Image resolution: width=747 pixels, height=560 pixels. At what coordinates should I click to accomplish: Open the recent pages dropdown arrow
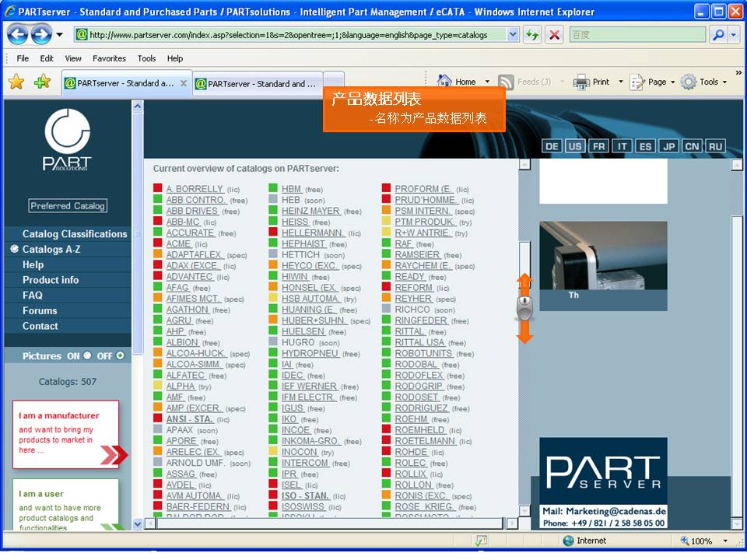pyautogui.click(x=60, y=34)
